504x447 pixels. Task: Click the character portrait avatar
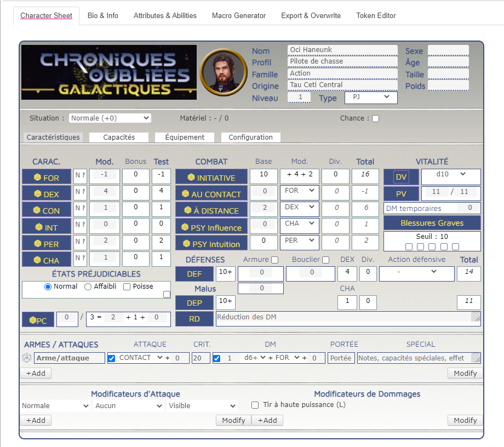pos(222,72)
